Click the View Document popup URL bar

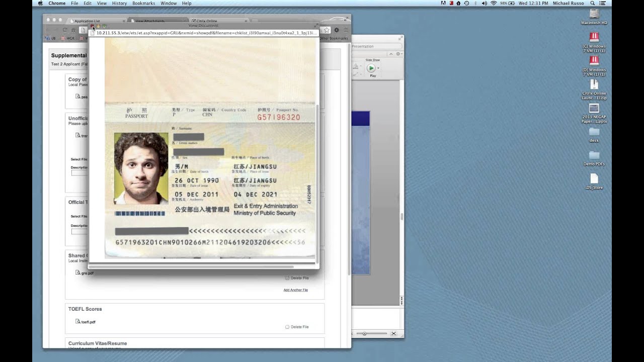204,33
